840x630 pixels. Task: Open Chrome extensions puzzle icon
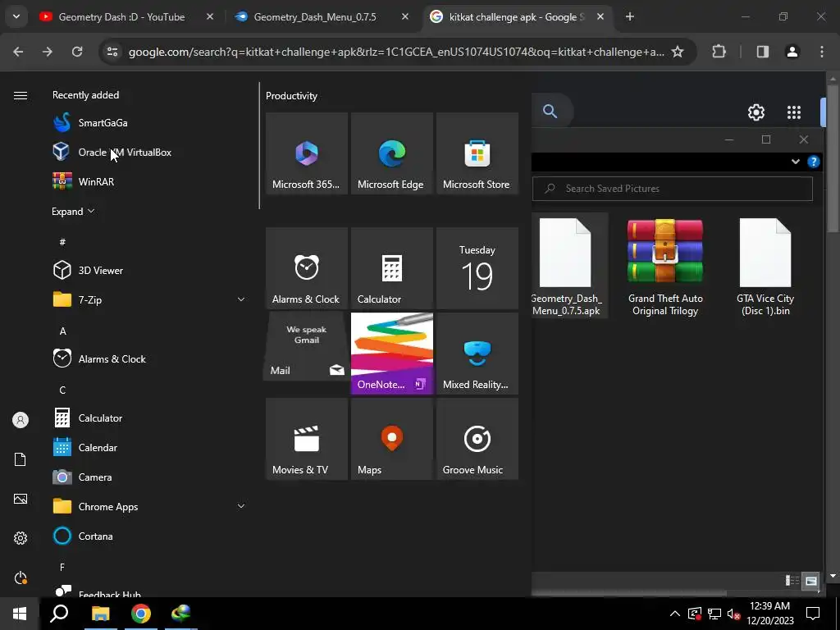tap(719, 52)
